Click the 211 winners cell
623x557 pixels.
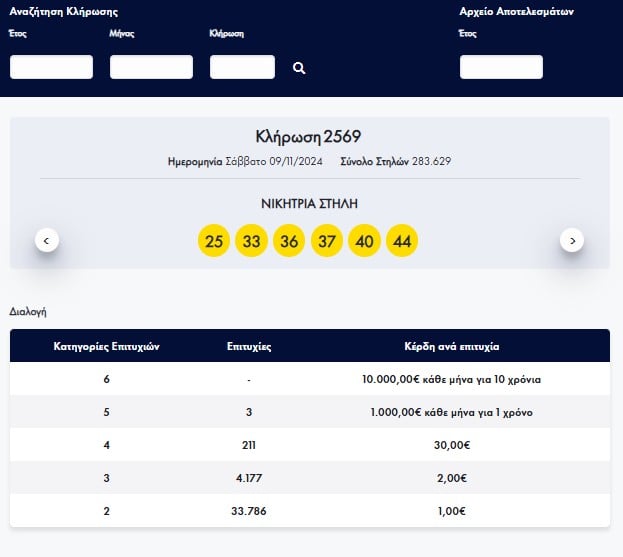[249, 445]
